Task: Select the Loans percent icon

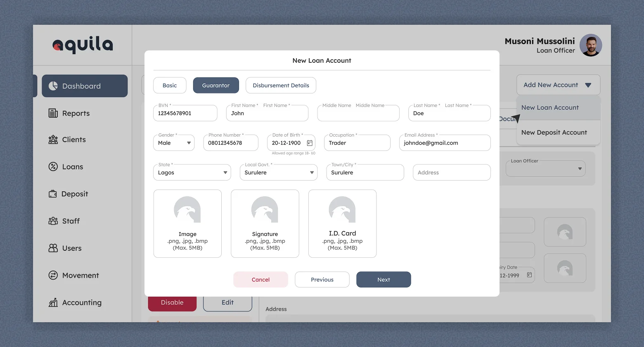Action: pos(53,167)
